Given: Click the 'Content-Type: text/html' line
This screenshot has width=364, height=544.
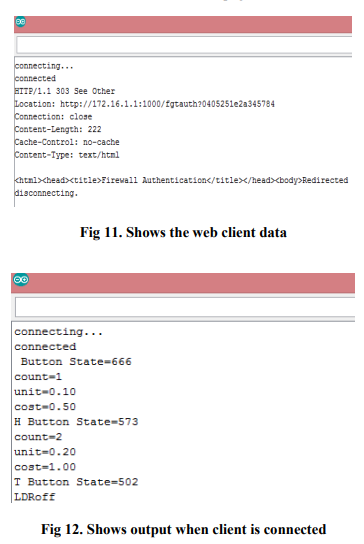Looking at the screenshot, I should (67, 155).
